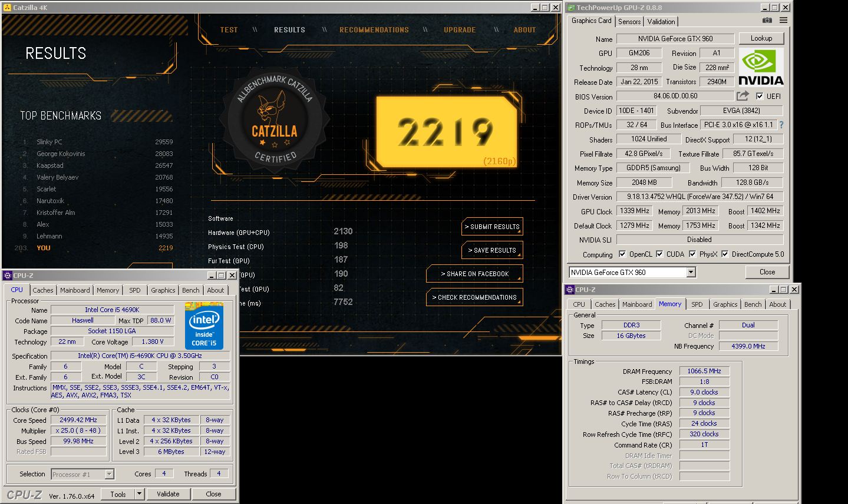This screenshot has width=848, height=504.
Task: Click the Bus Interface question mark icon
Action: point(781,125)
